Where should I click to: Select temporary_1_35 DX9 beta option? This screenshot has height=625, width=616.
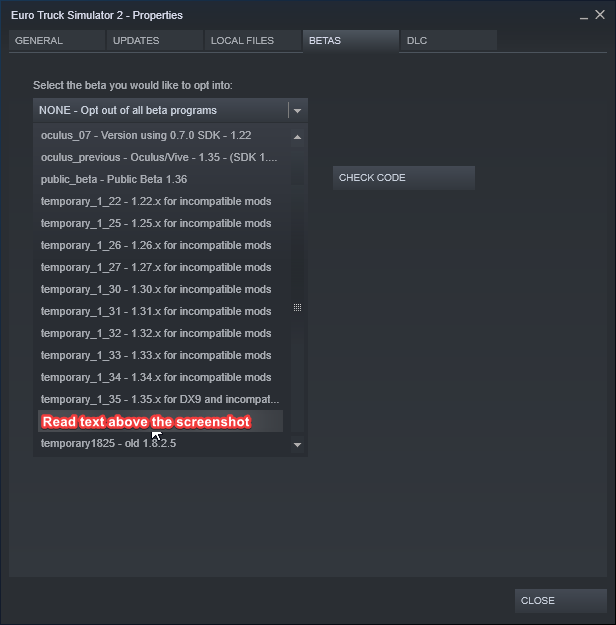coord(160,399)
